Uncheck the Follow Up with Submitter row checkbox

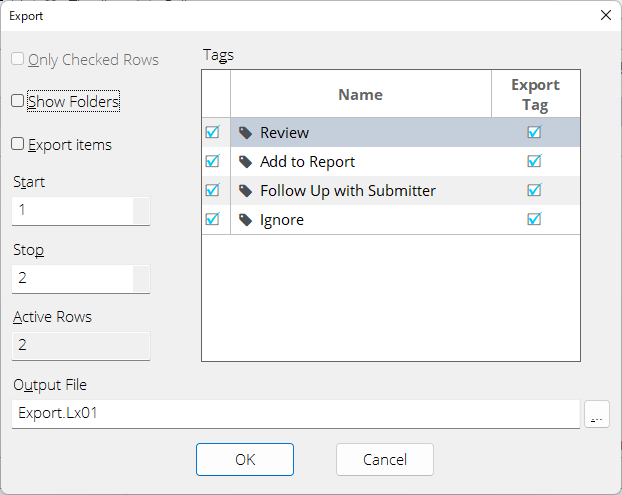[213, 190]
